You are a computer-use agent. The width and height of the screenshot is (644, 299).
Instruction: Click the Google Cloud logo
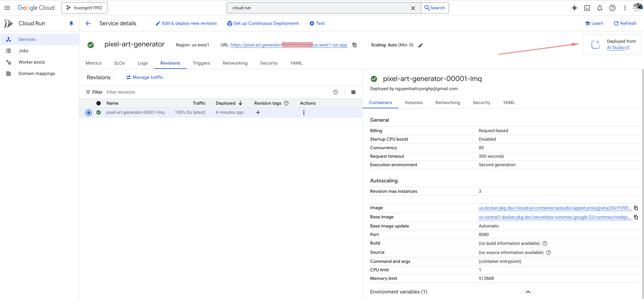tap(36, 8)
